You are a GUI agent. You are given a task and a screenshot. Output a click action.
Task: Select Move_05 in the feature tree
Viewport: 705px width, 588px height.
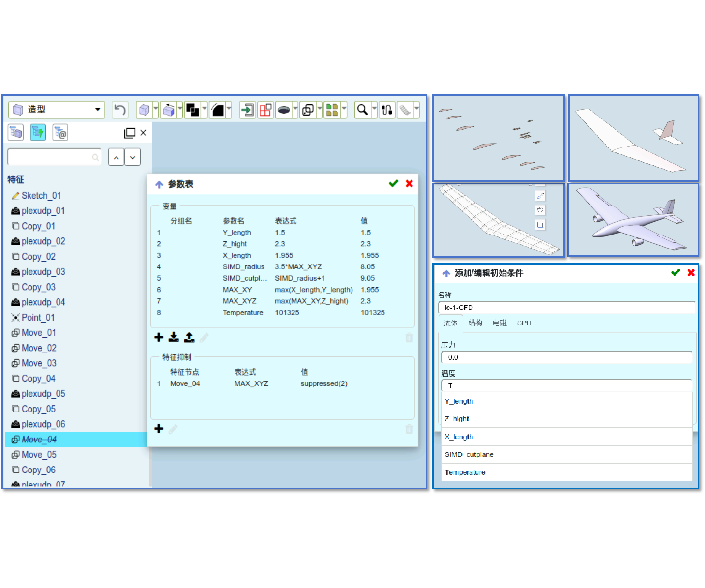tap(39, 455)
